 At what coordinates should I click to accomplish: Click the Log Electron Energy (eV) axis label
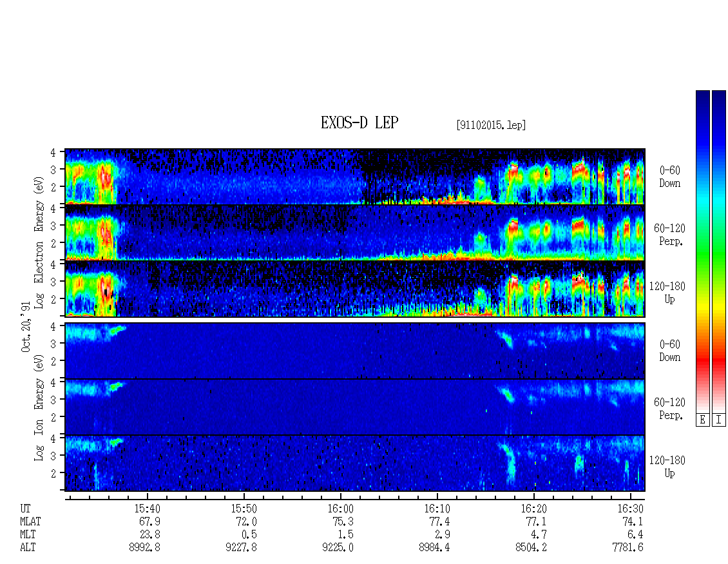click(x=39, y=242)
